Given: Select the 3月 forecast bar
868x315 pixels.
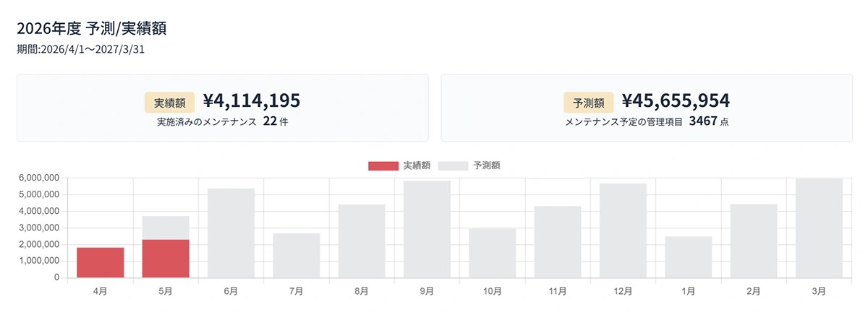Looking at the screenshot, I should point(819,228).
